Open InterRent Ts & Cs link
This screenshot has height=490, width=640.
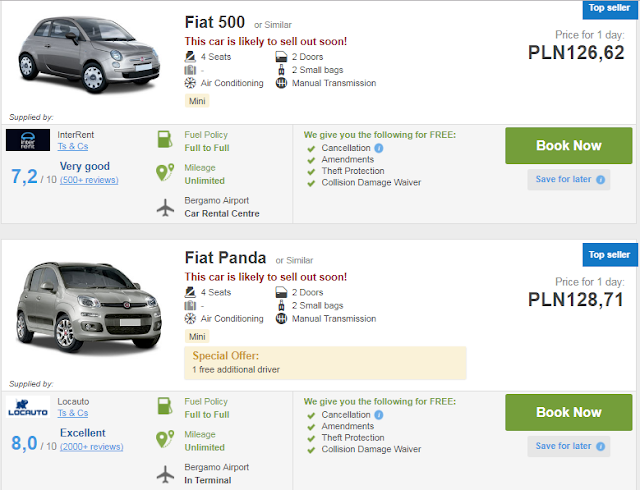72,146
